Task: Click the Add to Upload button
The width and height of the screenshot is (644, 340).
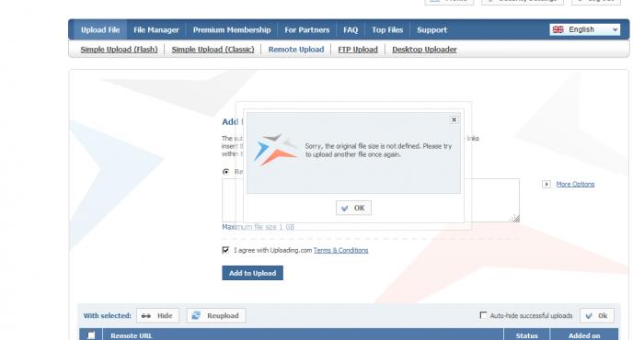Action: [253, 273]
